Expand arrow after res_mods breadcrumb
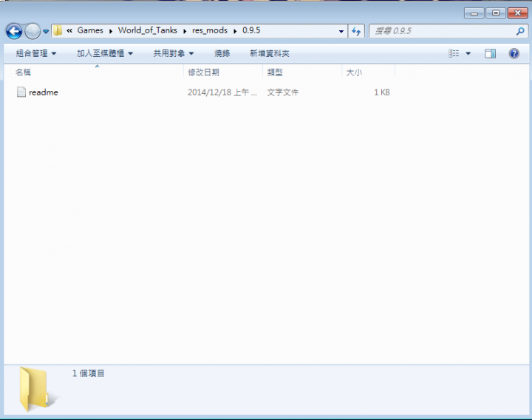Viewport: 532px width, 420px height. click(x=235, y=31)
